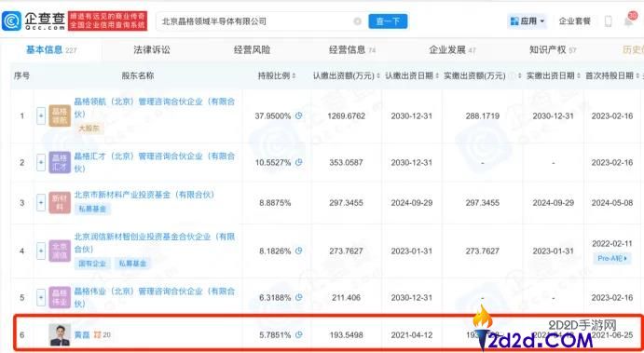Click the 股东名称 column header
644x353 pixels.
[x=138, y=76]
